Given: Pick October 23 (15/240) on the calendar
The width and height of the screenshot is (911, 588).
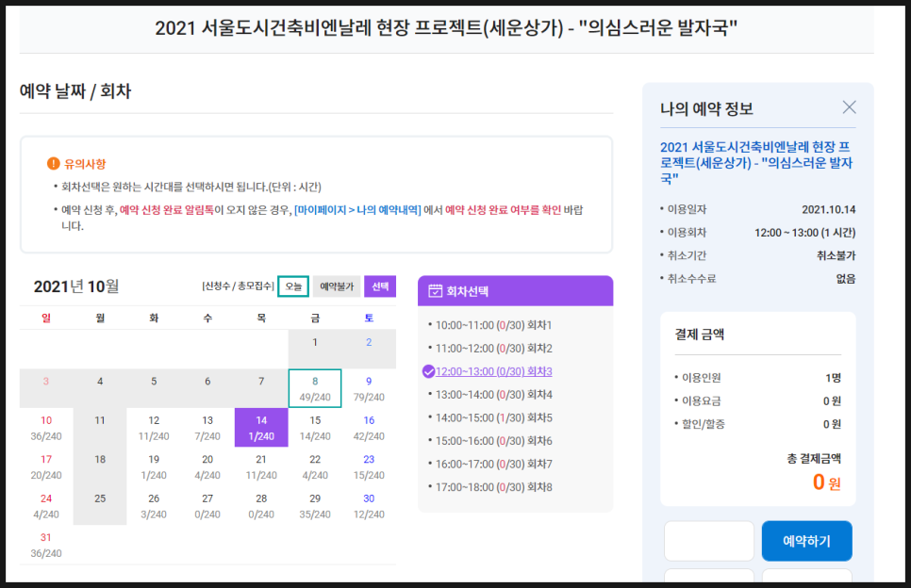Looking at the screenshot, I should coord(369,466).
